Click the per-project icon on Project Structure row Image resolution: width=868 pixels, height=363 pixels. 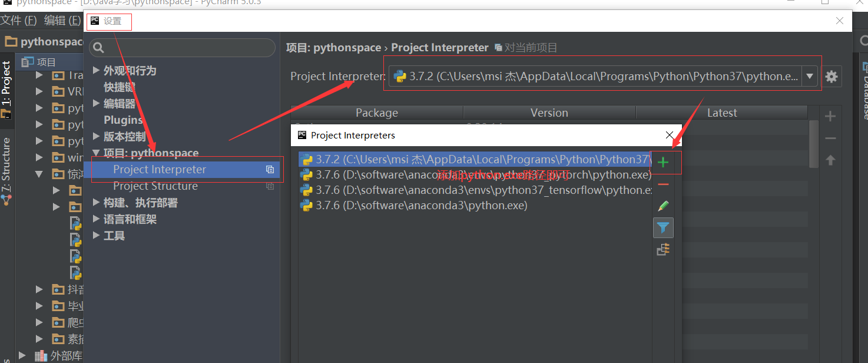[270, 186]
